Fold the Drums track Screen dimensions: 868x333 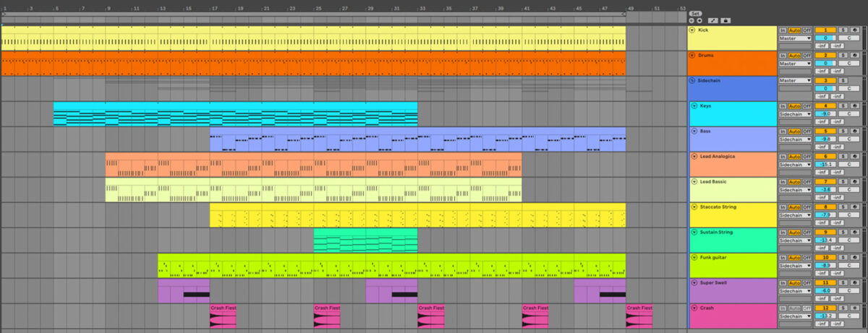point(692,56)
